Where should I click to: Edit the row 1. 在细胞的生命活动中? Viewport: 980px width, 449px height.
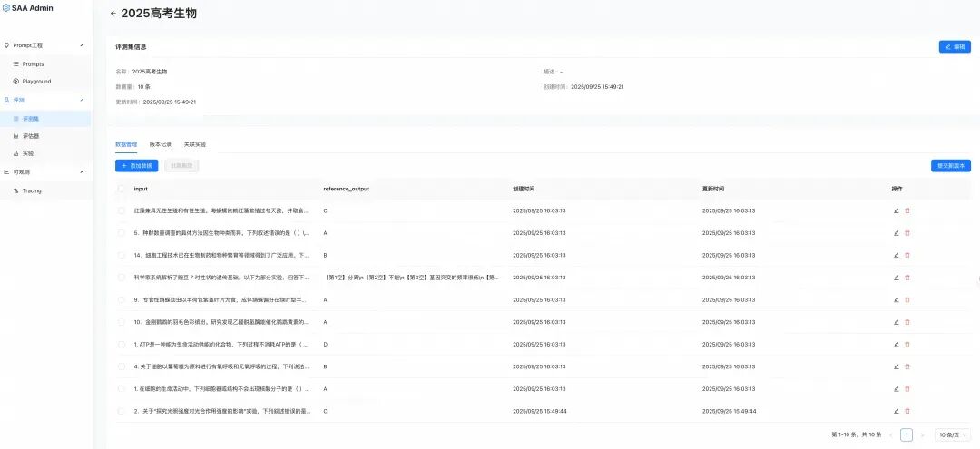pos(897,388)
